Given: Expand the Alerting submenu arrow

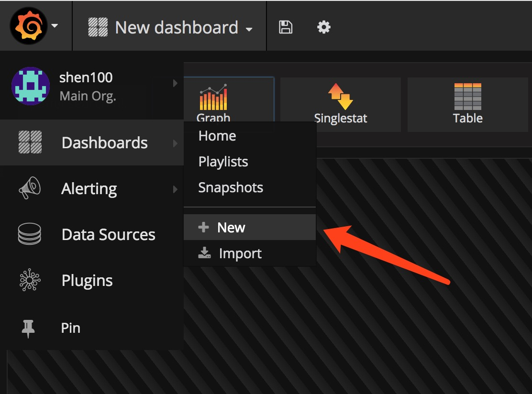Looking at the screenshot, I should coord(175,189).
